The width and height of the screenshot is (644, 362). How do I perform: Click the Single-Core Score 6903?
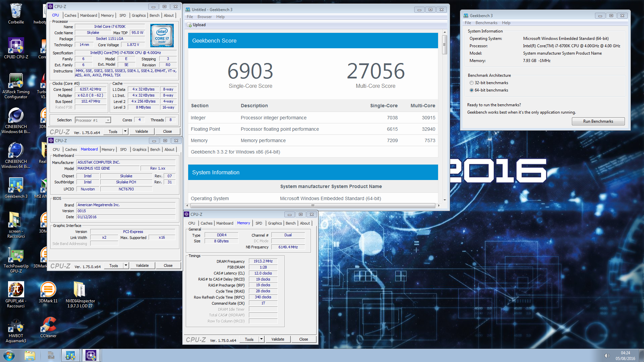click(x=250, y=71)
